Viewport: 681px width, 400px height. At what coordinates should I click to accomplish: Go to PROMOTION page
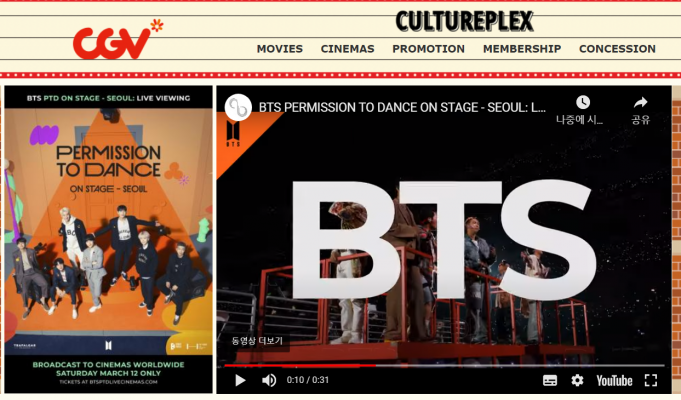pyautogui.click(x=428, y=49)
